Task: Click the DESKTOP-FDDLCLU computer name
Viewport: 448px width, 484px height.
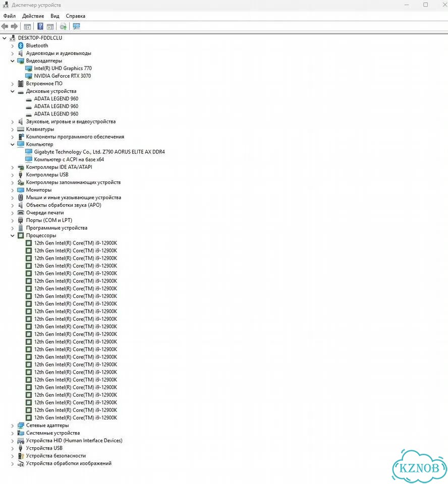Action: (x=40, y=38)
